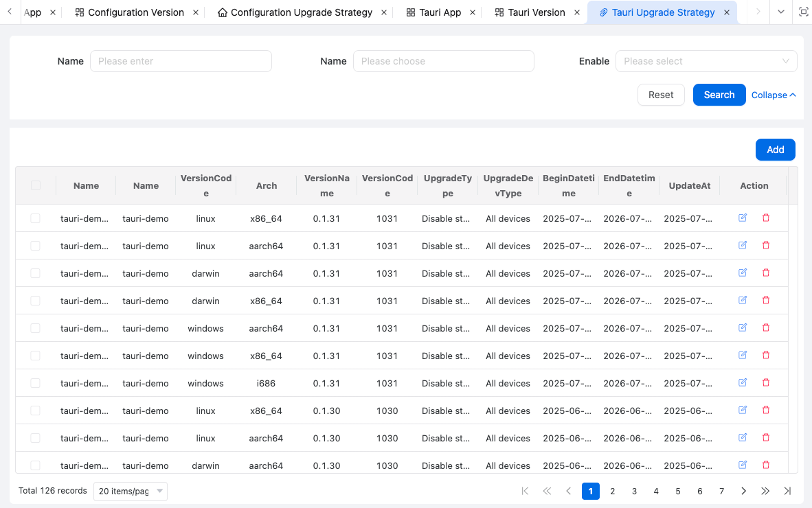The width and height of the screenshot is (812, 508).
Task: Open the Configuration Upgrade Strategy tab
Action: (x=301, y=12)
